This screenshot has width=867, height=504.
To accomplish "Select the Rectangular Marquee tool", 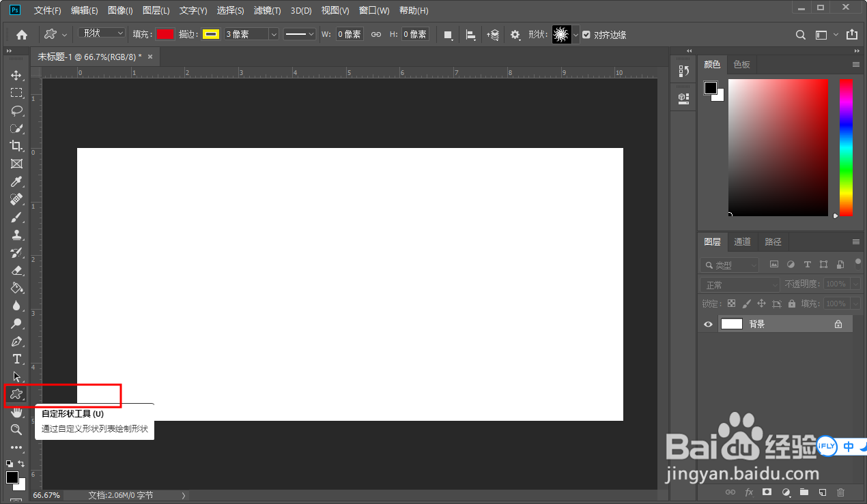I will pos(16,93).
